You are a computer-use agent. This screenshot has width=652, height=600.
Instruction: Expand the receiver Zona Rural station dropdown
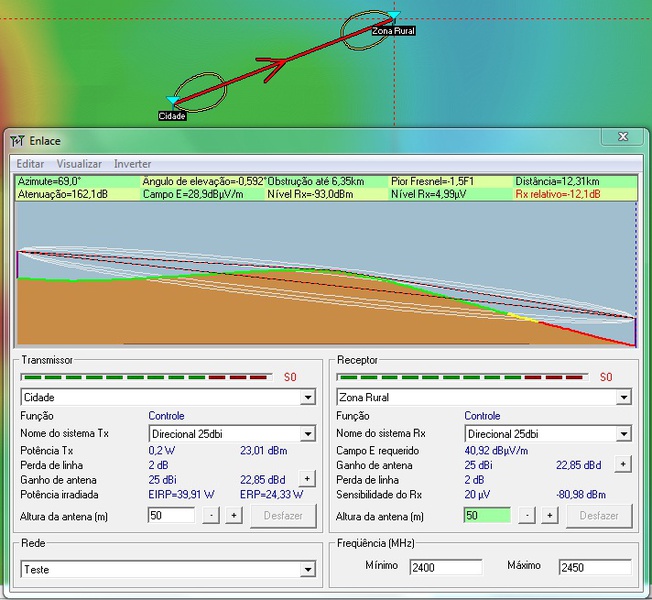[623, 397]
